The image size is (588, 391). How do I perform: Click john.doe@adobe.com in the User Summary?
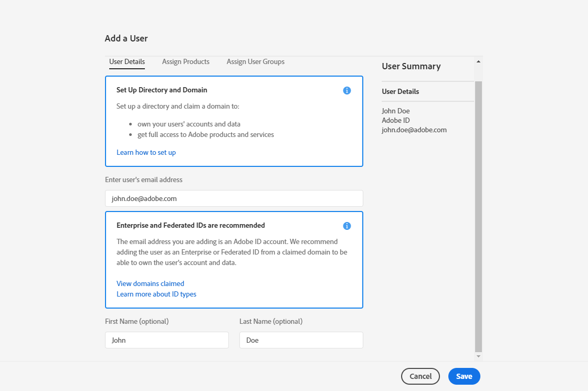pos(414,130)
